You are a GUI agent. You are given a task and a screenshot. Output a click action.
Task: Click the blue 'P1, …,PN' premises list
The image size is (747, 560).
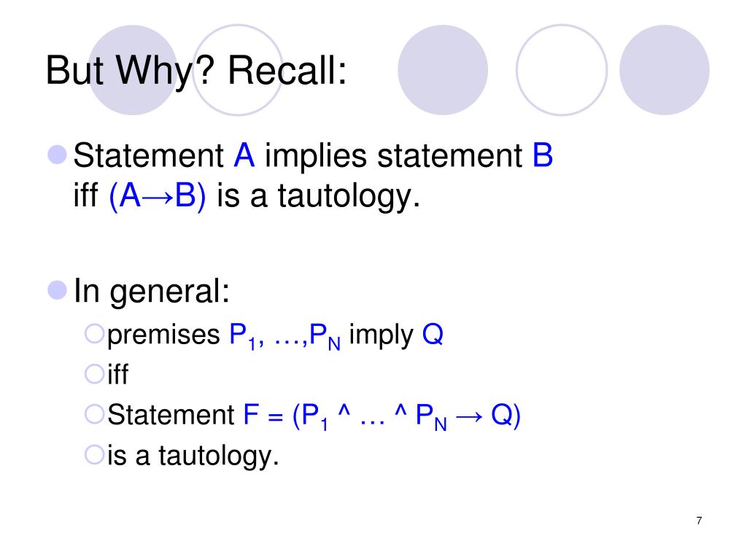[285, 335]
